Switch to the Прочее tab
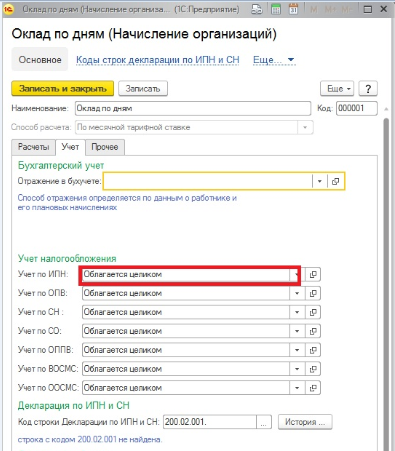The height and width of the screenshot is (451, 395). pyautogui.click(x=105, y=147)
